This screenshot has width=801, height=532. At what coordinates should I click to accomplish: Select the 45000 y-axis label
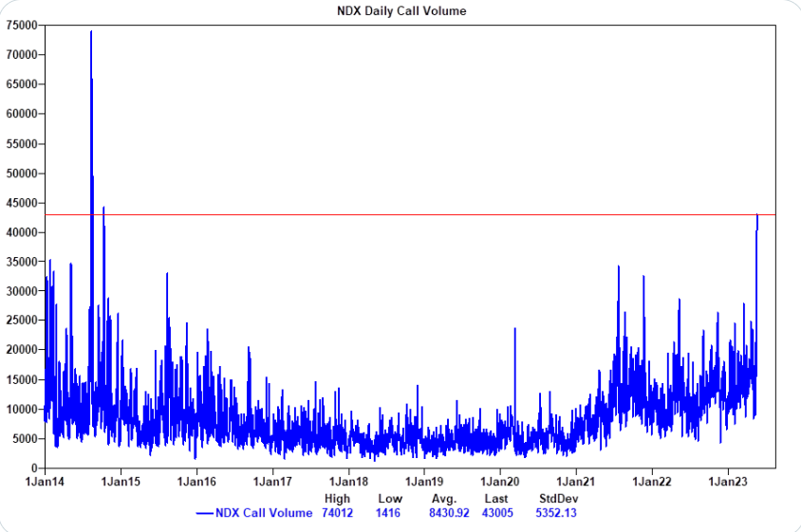pos(22,203)
